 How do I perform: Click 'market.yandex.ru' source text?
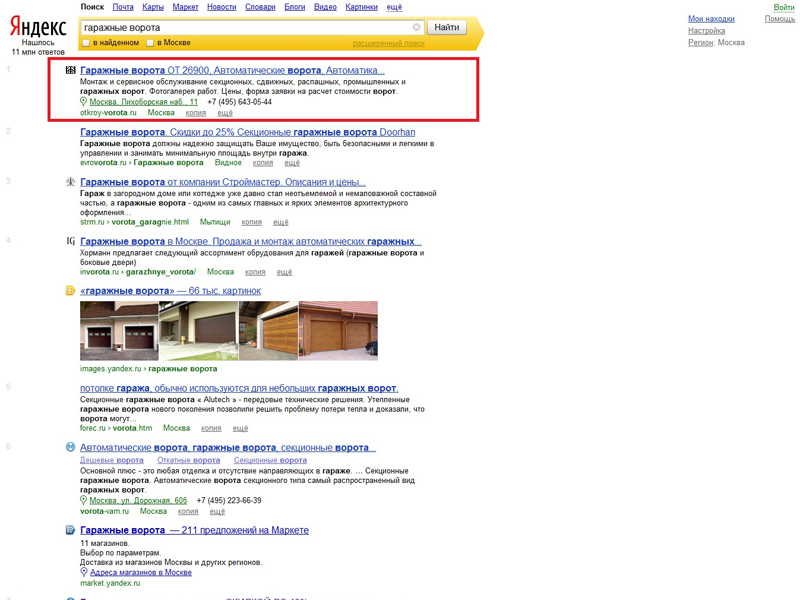110,583
